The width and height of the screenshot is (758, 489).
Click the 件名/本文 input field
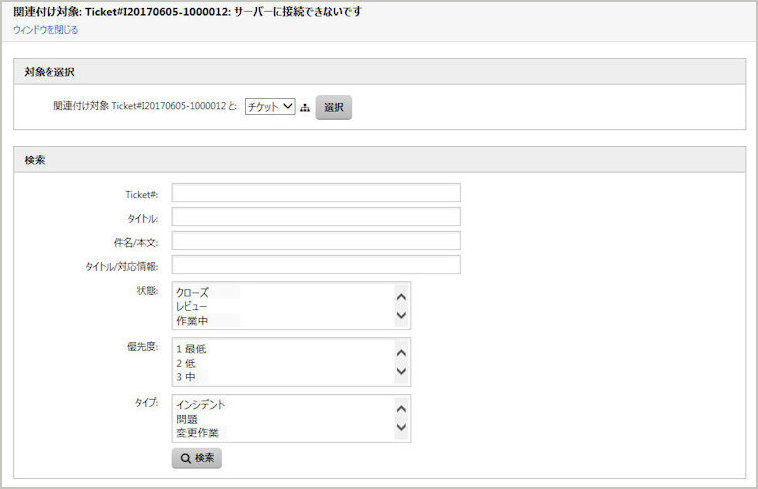tap(315, 241)
